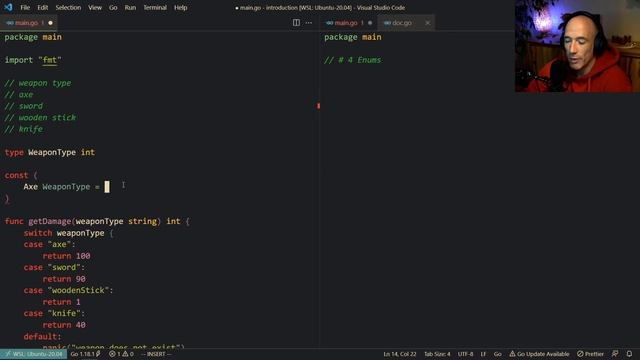Image resolution: width=640 pixels, height=360 pixels.
Task: Click 'return 40' line
Action: (x=64, y=325)
